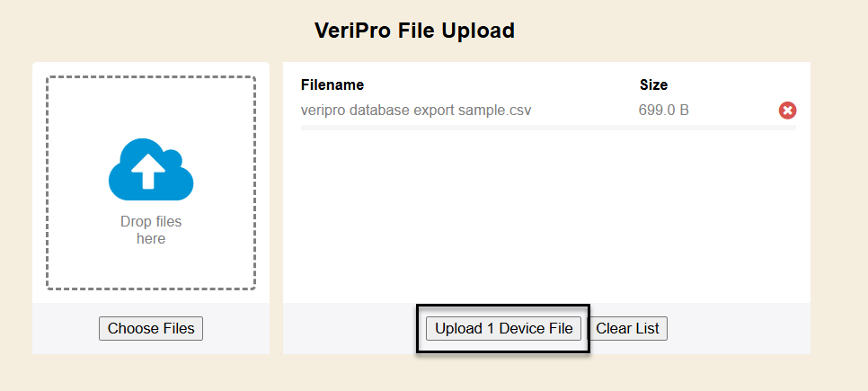Image resolution: width=868 pixels, height=391 pixels.
Task: Click gray footer bar left of Choose Files
Action: click(x=65, y=328)
